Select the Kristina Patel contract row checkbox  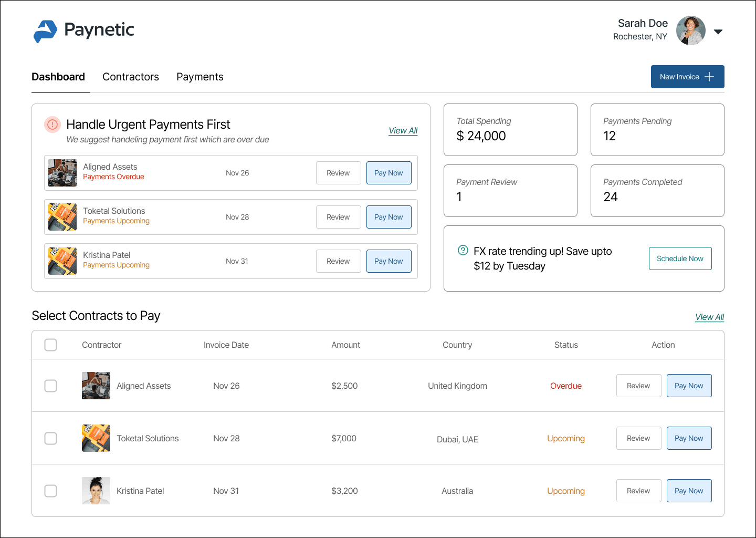pyautogui.click(x=51, y=491)
